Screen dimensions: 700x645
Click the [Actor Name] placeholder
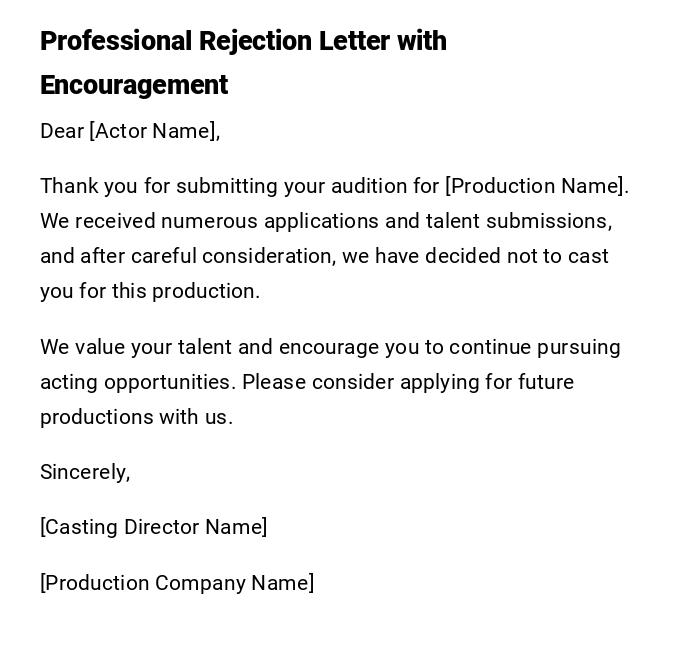click(154, 131)
